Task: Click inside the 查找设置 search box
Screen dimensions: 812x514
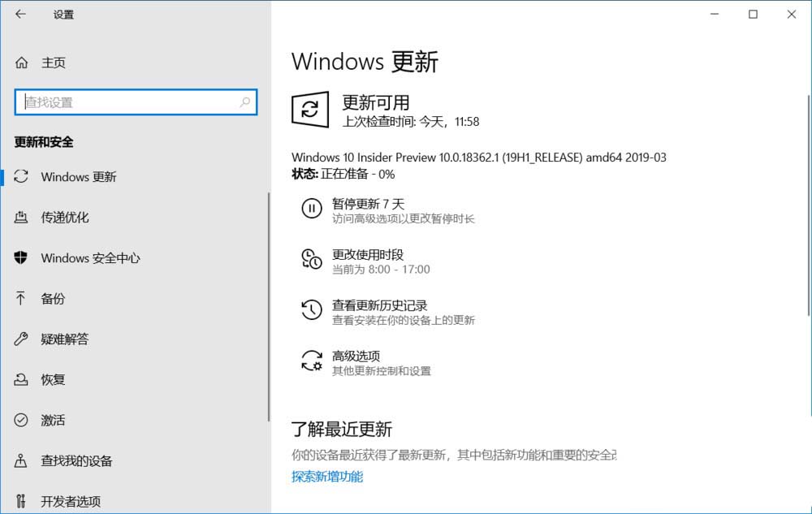Action: 136,102
